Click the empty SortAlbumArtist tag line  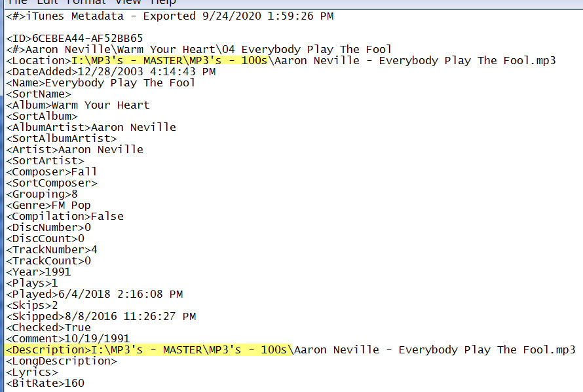pyautogui.click(x=62, y=139)
